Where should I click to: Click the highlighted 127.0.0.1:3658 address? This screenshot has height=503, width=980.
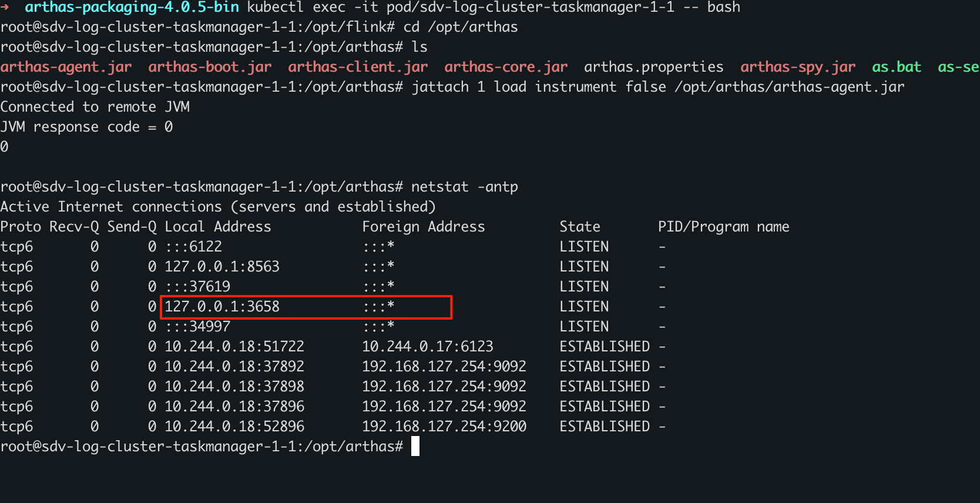[x=222, y=307]
